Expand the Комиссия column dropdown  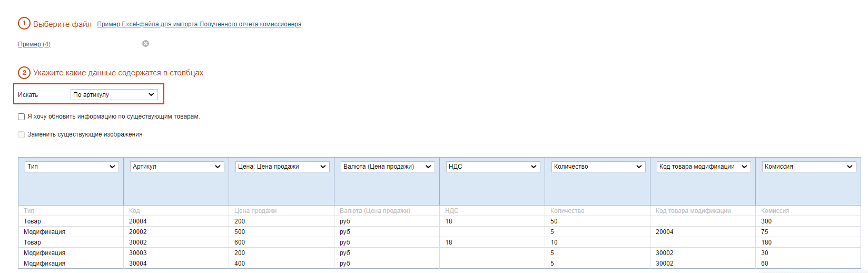coord(808,167)
